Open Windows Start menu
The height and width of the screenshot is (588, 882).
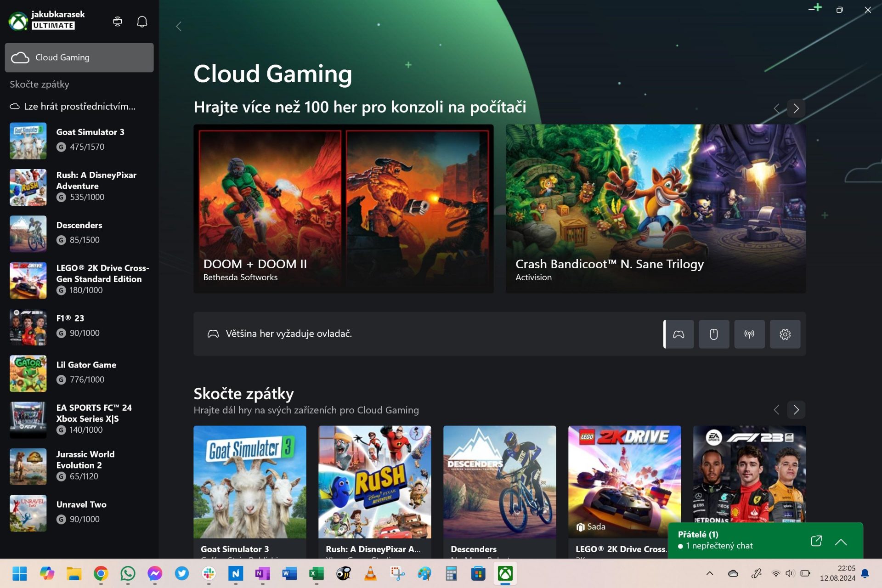tap(19, 573)
